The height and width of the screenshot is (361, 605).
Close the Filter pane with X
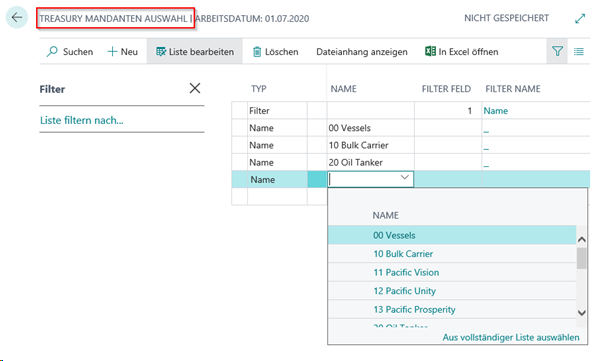195,88
